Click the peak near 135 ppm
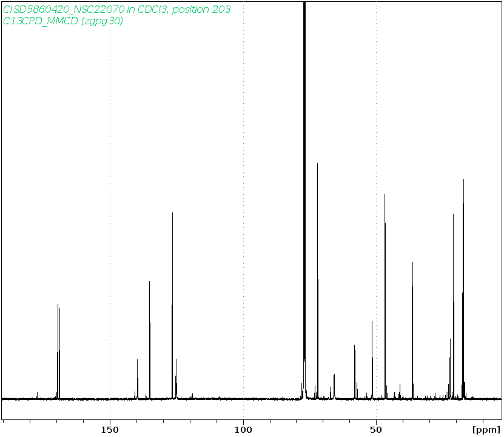 (x=150, y=340)
